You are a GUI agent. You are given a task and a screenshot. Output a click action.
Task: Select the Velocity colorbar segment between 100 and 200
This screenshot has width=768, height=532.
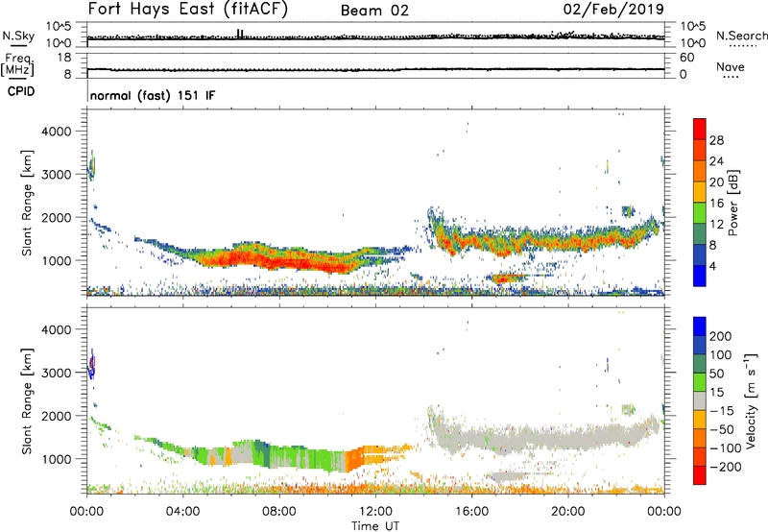700,345
